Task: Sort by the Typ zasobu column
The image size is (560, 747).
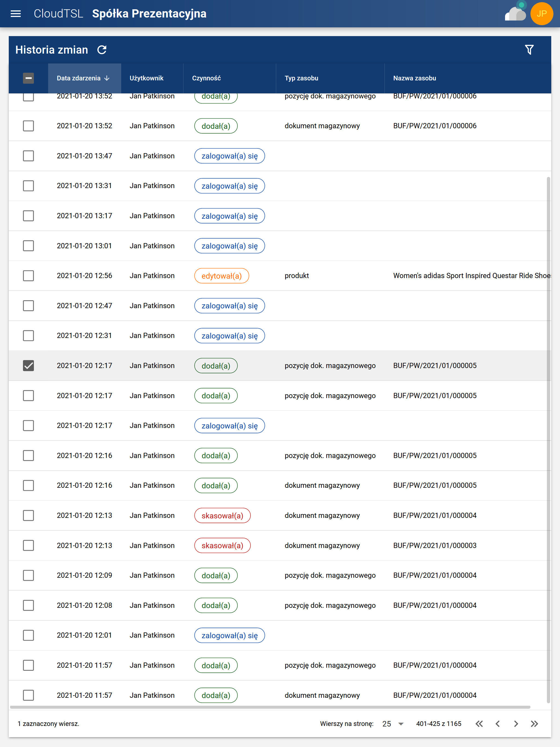Action: tap(301, 78)
